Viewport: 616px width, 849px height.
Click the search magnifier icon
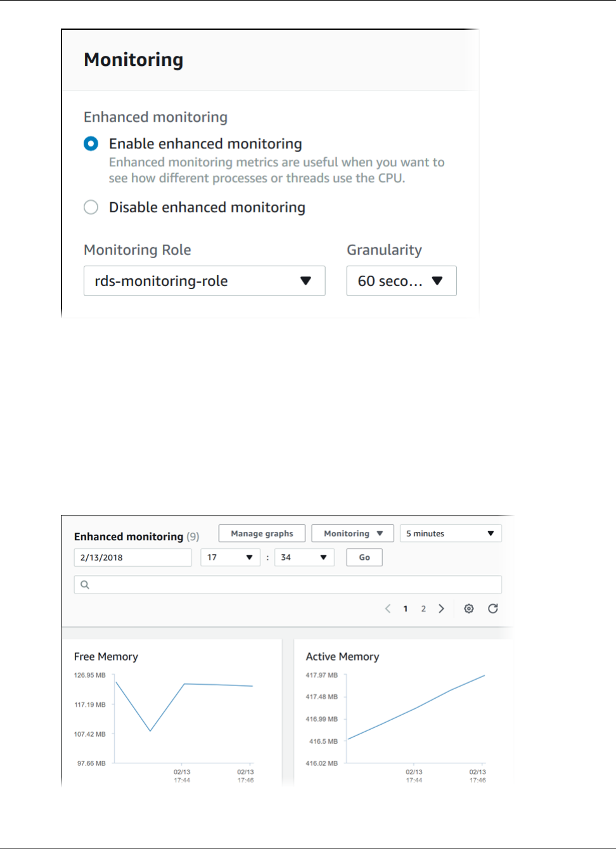tap(85, 585)
